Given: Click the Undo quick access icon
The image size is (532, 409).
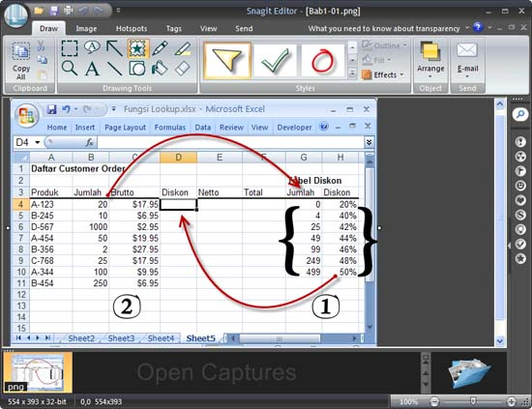Looking at the screenshot, I should click(x=83, y=11).
